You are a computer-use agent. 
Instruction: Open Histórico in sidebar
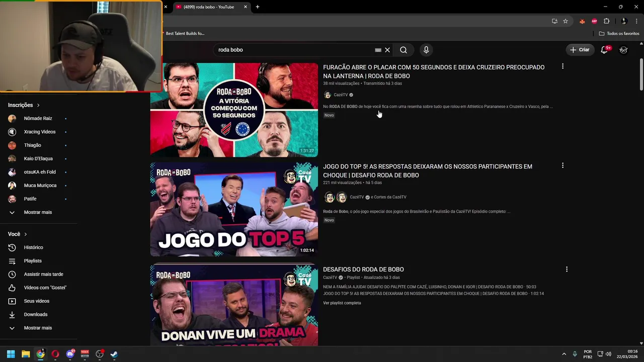33,247
